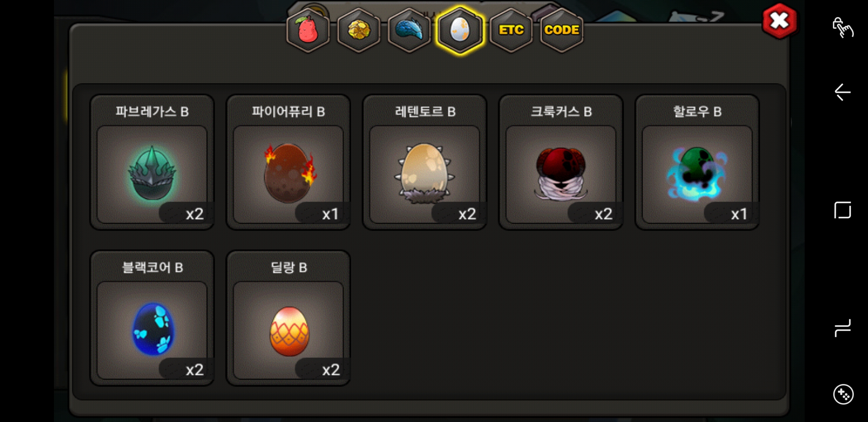
Task: Open the red fruit food tab
Action: [x=308, y=30]
